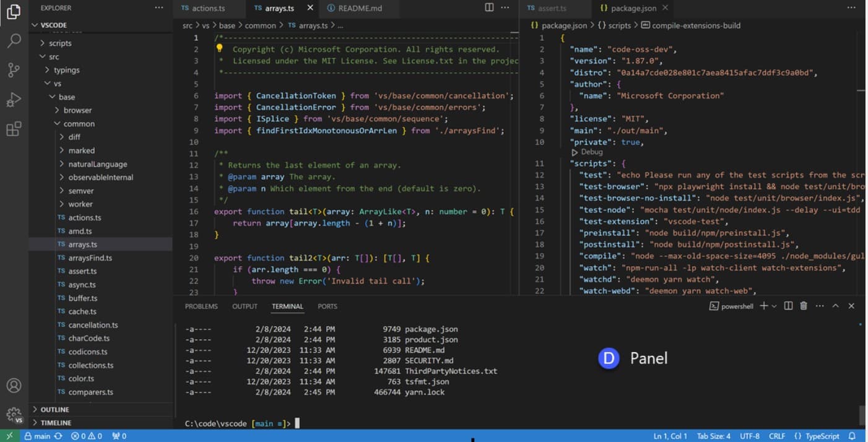Open terminal panel more actions ellipsis
The image size is (868, 442).
pos(820,306)
